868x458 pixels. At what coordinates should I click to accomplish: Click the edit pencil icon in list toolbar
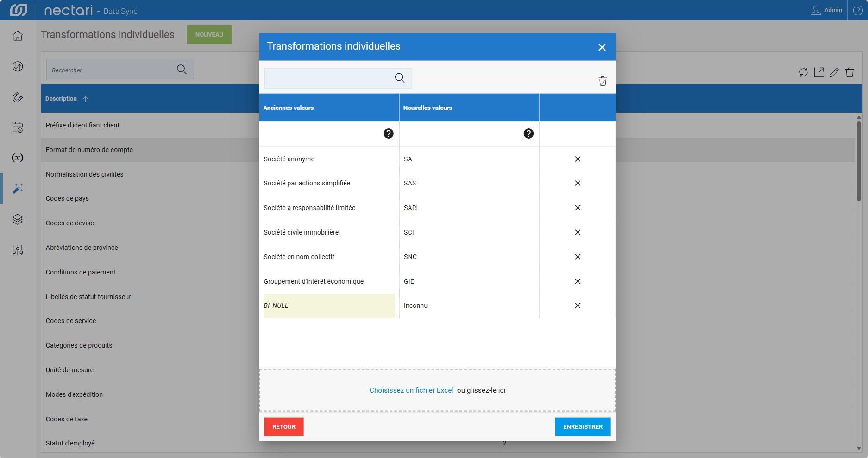834,72
